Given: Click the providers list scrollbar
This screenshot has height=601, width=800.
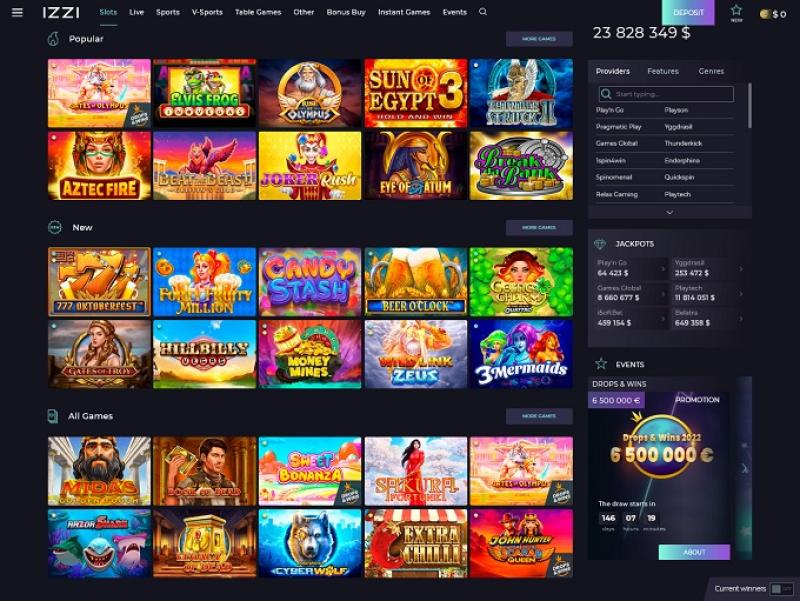Looking at the screenshot, I should click(x=749, y=106).
